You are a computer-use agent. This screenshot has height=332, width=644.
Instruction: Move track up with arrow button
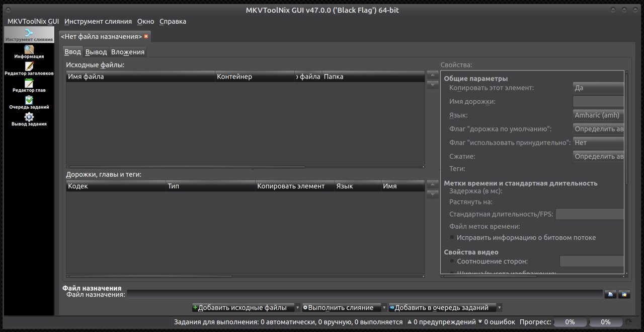click(x=432, y=184)
